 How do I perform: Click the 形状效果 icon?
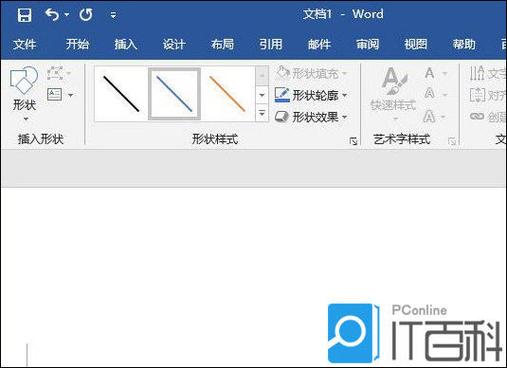[x=282, y=117]
